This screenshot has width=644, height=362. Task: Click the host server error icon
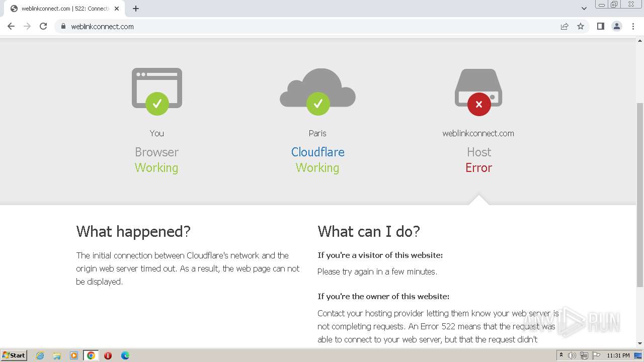point(478,92)
